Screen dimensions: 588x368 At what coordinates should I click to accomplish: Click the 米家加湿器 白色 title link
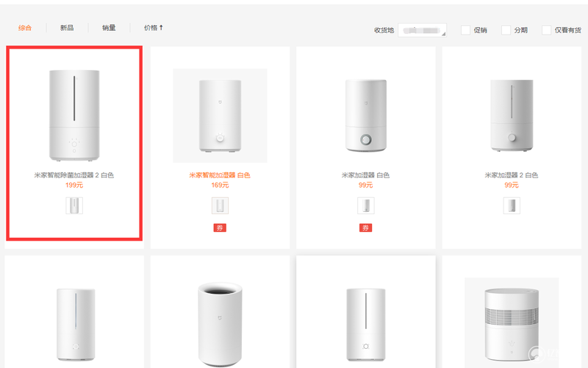click(x=365, y=175)
